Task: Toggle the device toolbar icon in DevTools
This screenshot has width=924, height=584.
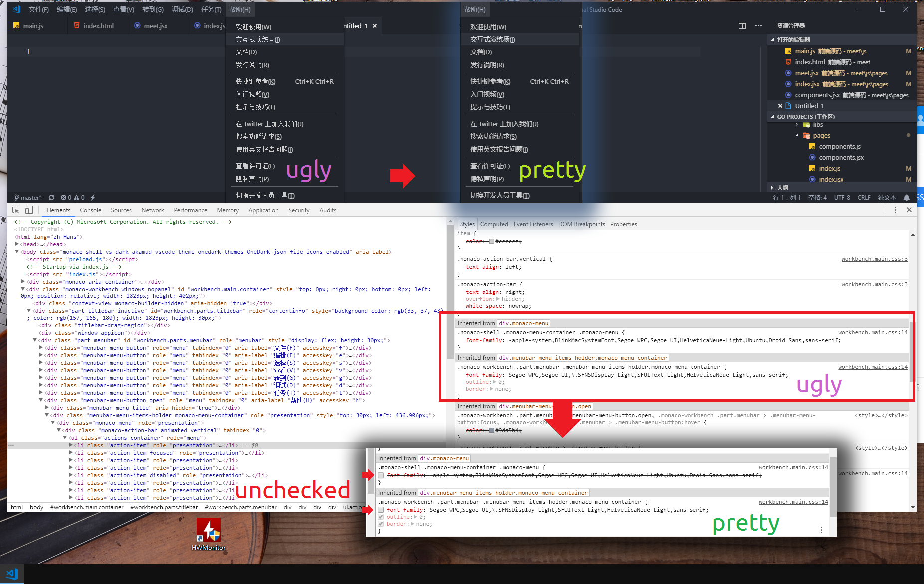Action: [29, 210]
